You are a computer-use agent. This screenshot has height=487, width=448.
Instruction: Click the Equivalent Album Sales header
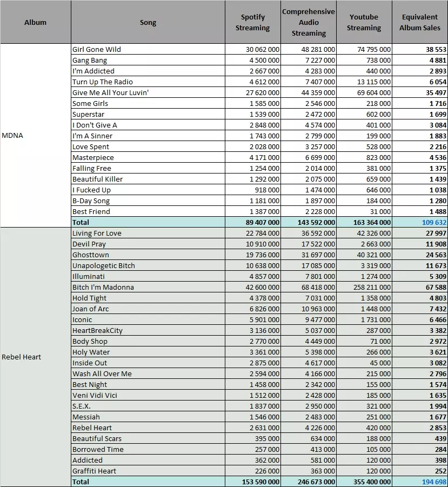(x=420, y=22)
